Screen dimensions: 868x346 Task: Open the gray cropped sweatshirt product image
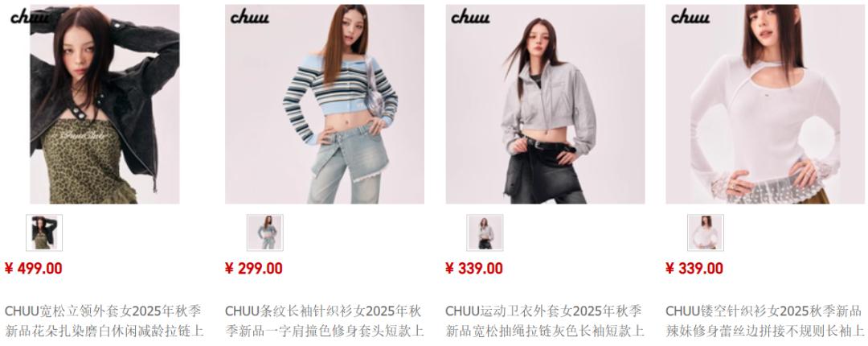(x=545, y=105)
